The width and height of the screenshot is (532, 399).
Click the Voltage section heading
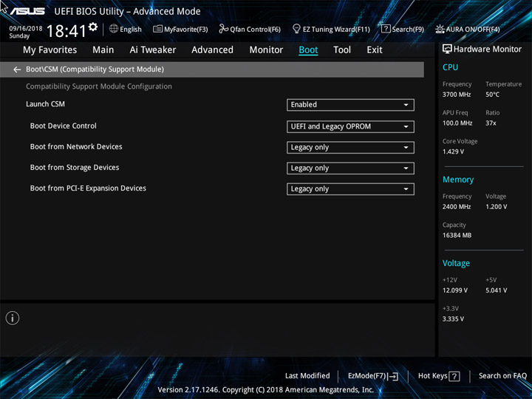456,264
